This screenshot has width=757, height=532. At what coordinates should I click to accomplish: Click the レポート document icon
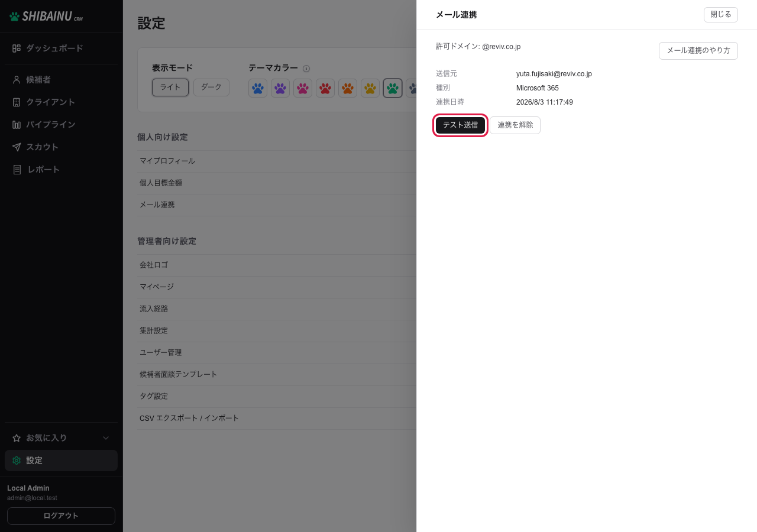click(17, 170)
